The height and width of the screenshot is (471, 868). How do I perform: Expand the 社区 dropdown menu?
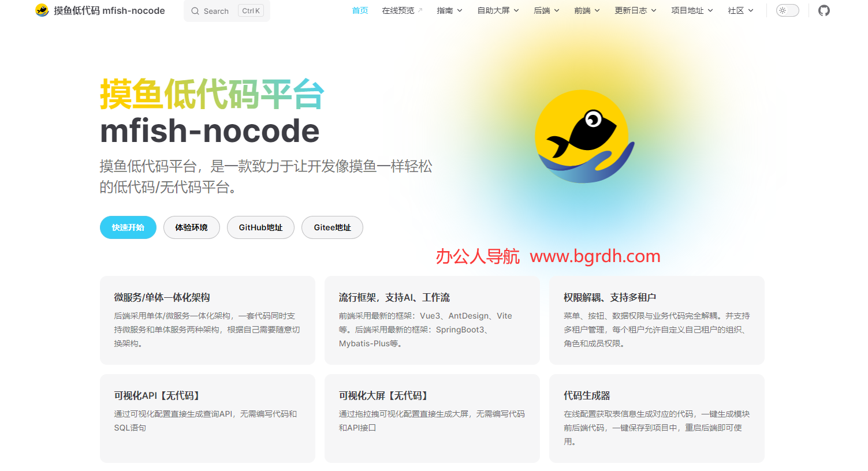point(740,10)
